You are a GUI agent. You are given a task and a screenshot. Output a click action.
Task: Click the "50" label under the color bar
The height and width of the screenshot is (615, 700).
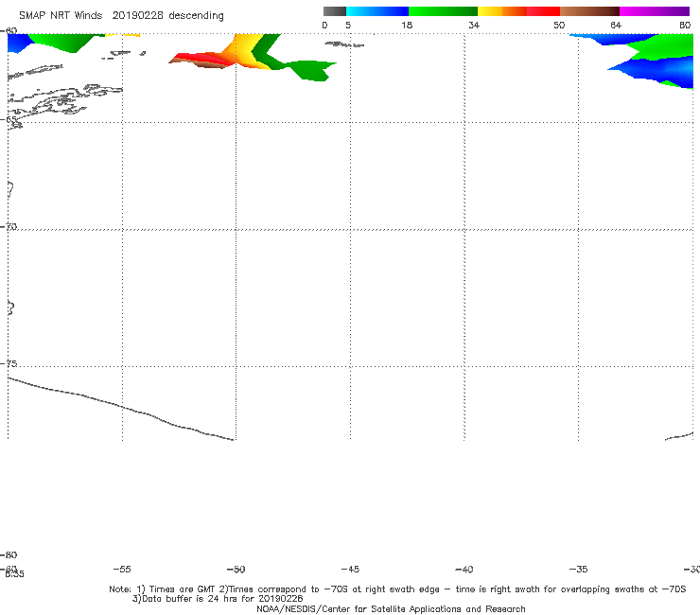(559, 25)
